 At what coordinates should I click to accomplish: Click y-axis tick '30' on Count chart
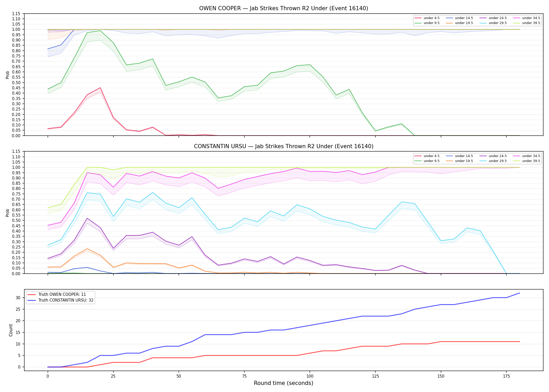(18, 298)
